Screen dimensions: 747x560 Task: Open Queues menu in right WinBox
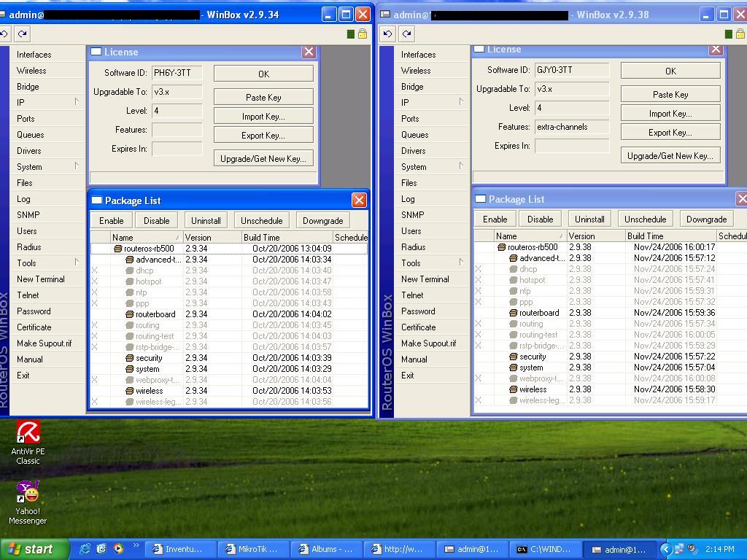tap(432, 135)
